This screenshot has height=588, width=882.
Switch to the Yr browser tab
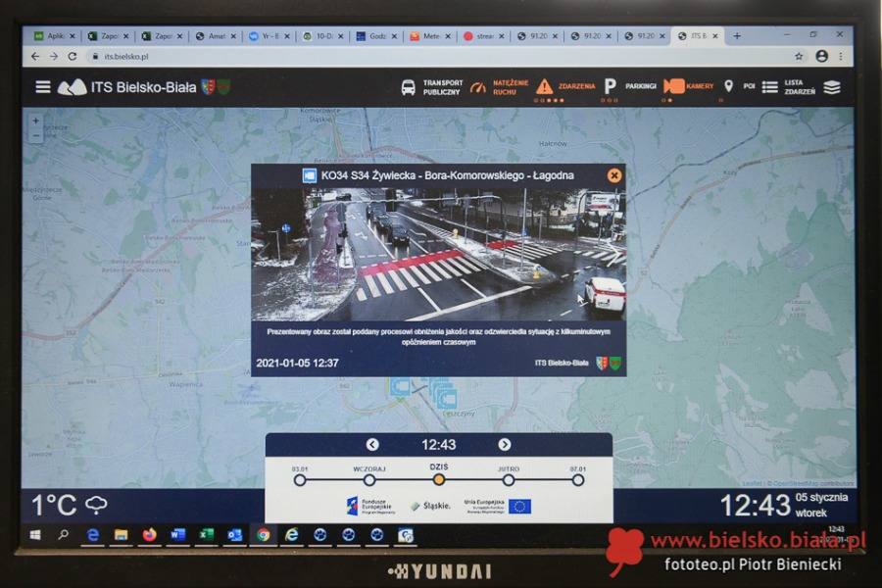(x=269, y=36)
